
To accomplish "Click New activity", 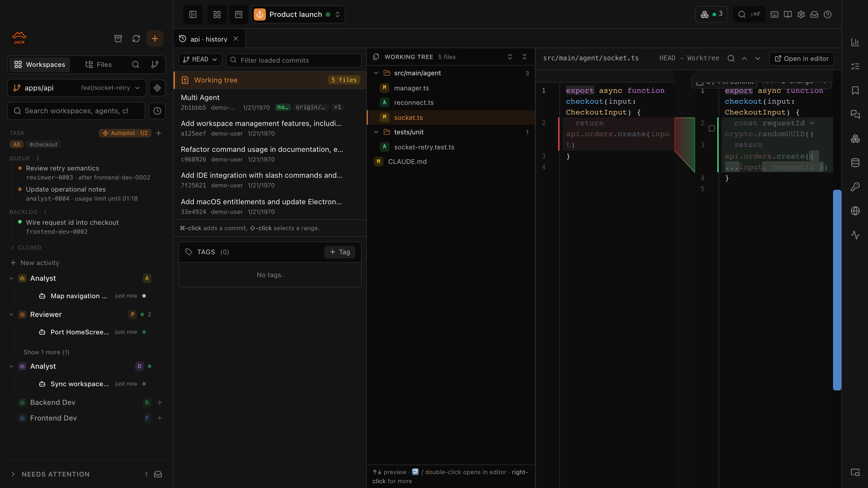I will [x=35, y=263].
